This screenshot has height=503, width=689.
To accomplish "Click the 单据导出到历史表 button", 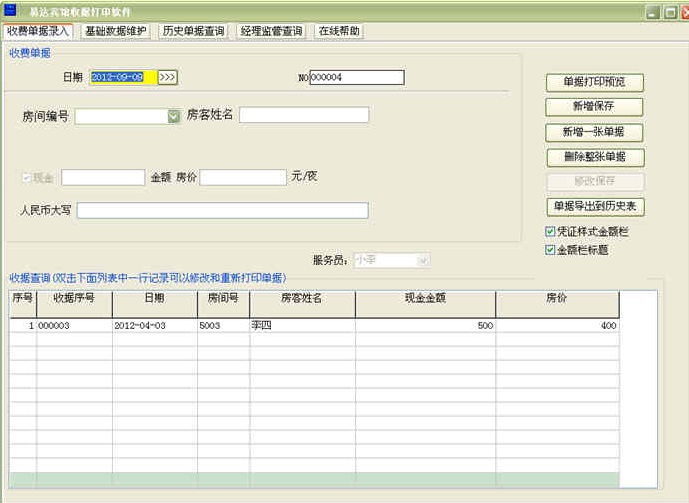I will (x=594, y=207).
